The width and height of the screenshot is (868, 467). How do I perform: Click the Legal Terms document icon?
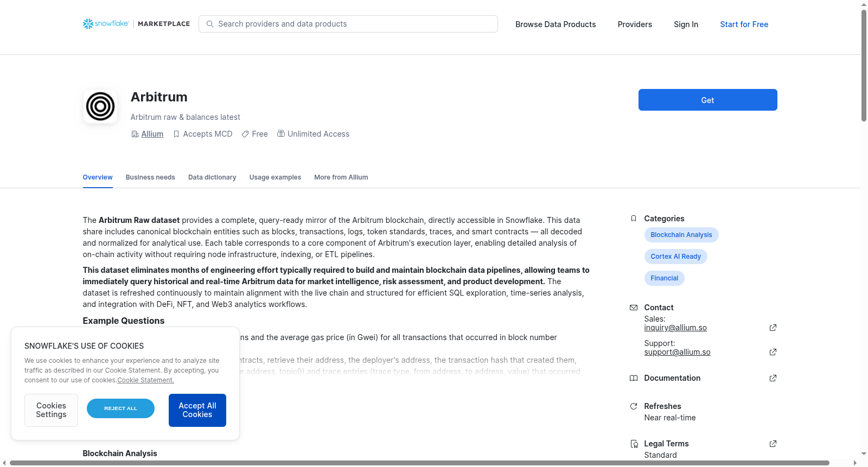click(634, 444)
